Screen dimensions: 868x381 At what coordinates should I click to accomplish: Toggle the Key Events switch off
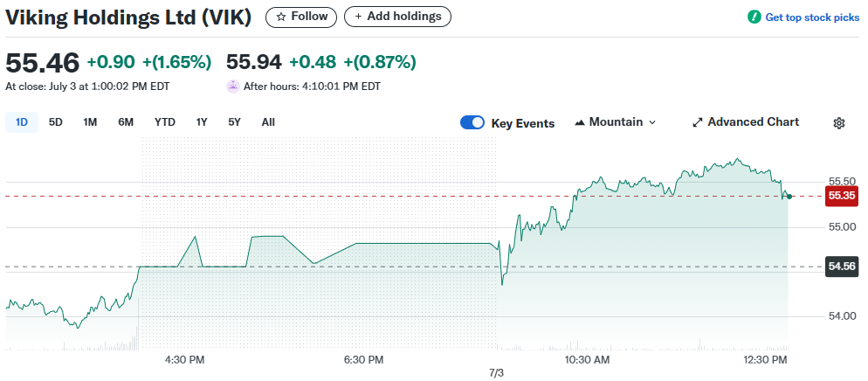click(472, 122)
